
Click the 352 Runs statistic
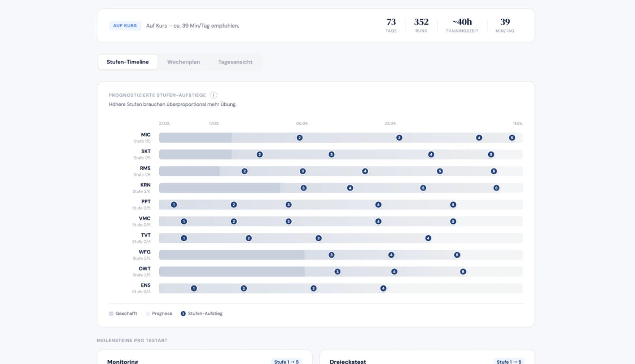coord(421,25)
